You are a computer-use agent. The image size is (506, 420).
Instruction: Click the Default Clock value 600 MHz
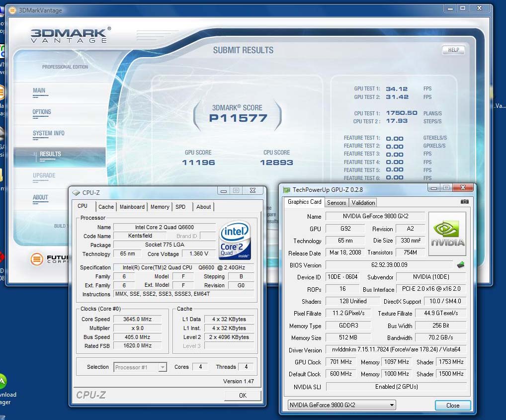pyautogui.click(x=341, y=374)
